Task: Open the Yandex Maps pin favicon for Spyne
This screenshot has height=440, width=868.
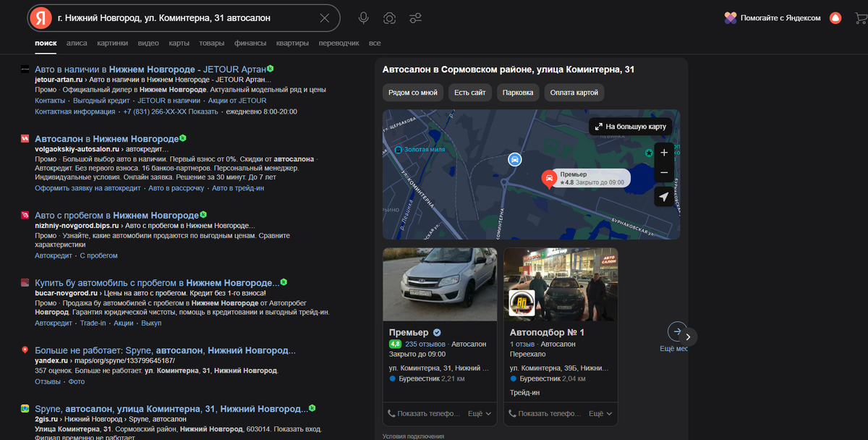Action: tap(25, 350)
